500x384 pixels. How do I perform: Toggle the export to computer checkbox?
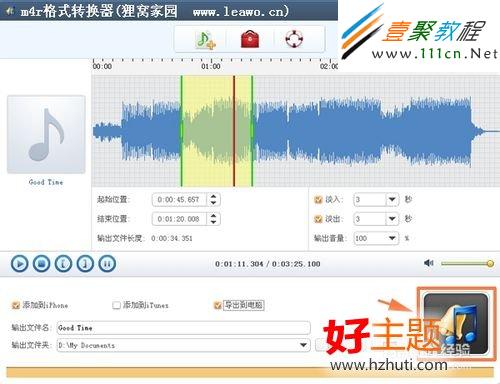click(218, 305)
